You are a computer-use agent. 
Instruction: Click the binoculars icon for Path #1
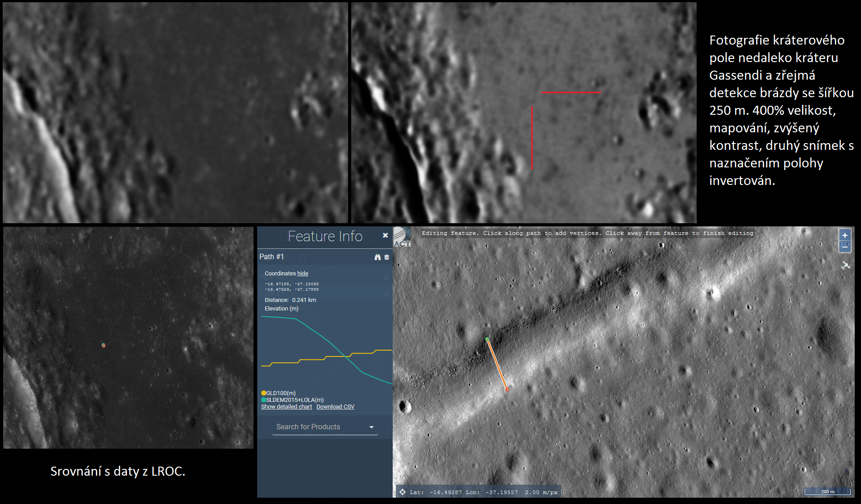[x=377, y=257]
